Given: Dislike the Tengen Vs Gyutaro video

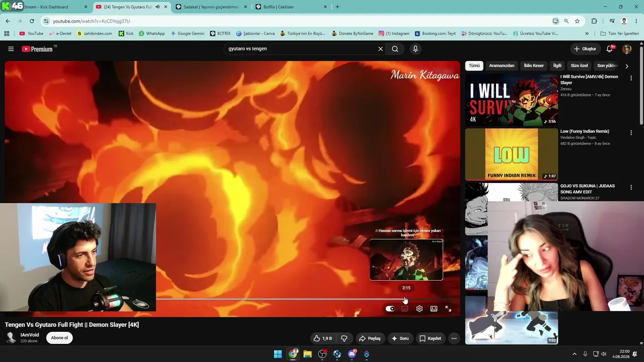Looking at the screenshot, I should (344, 338).
